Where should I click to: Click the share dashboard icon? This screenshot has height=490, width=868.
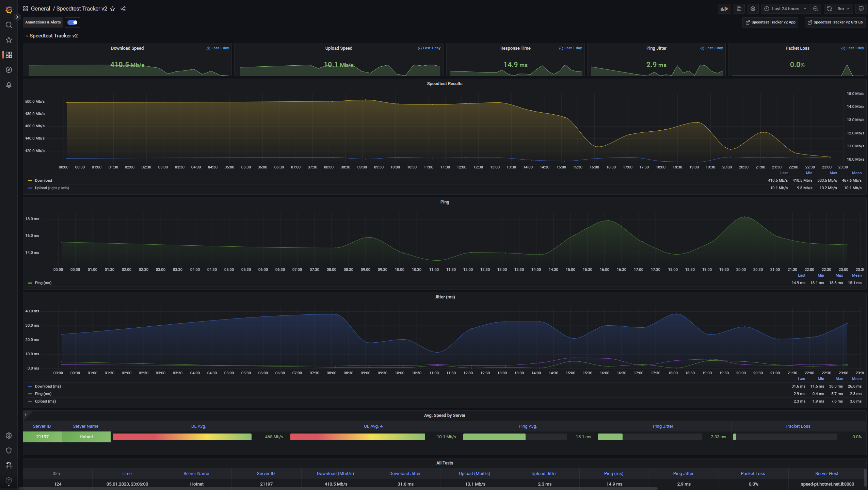click(123, 9)
